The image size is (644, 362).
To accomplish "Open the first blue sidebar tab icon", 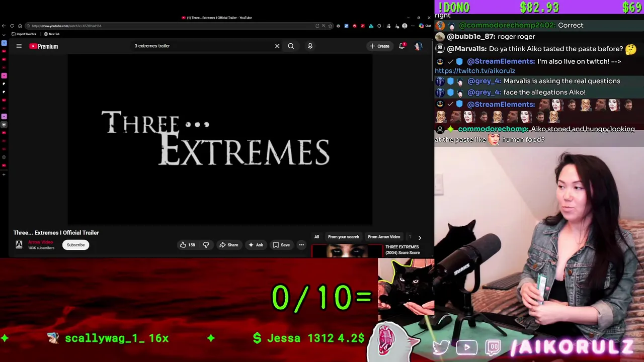I will [x=4, y=44].
